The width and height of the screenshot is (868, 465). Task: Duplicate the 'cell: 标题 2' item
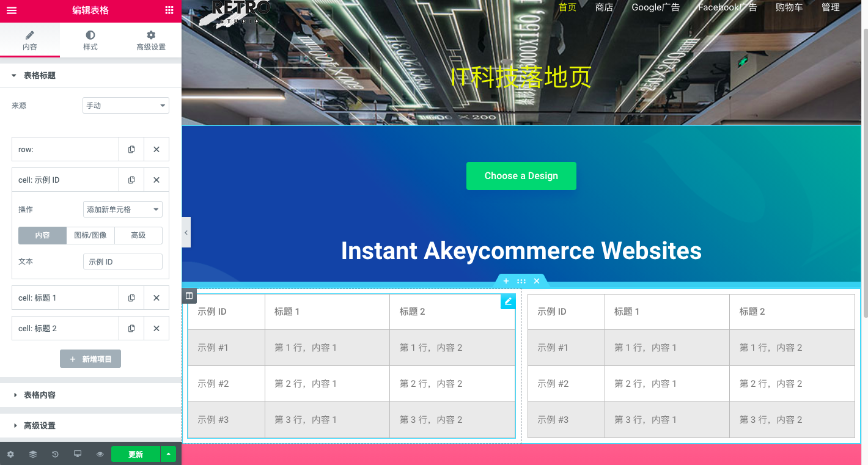coord(131,329)
